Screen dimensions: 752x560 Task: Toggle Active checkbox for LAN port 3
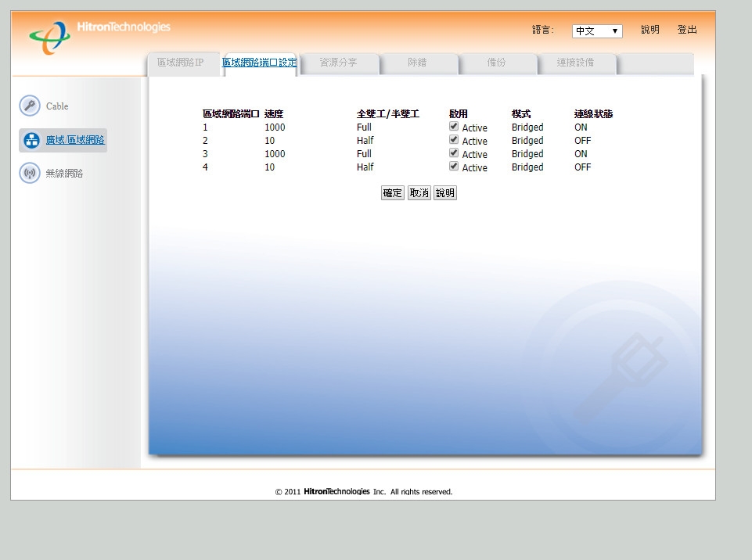454,153
